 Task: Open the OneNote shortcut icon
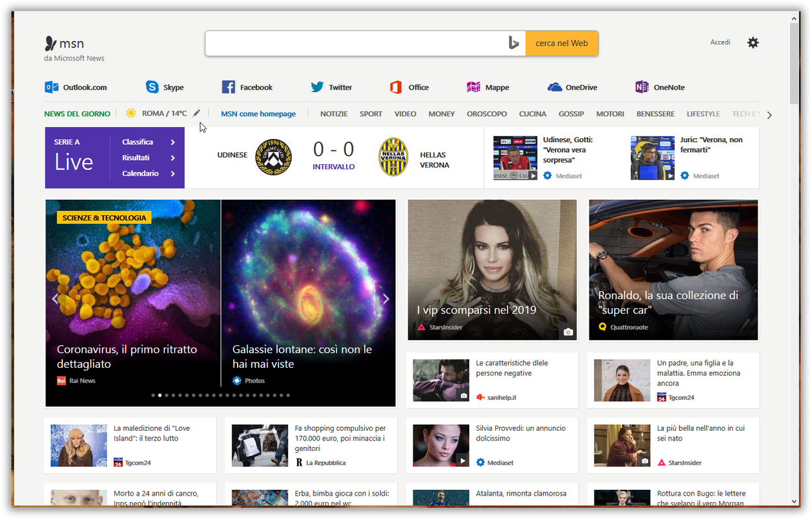642,87
